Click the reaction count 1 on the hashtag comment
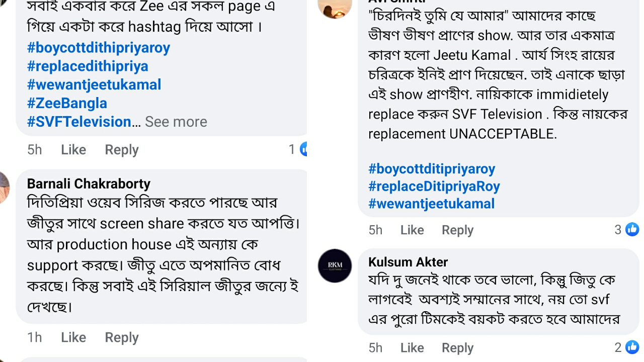This screenshot has height=362, width=644. click(x=292, y=149)
